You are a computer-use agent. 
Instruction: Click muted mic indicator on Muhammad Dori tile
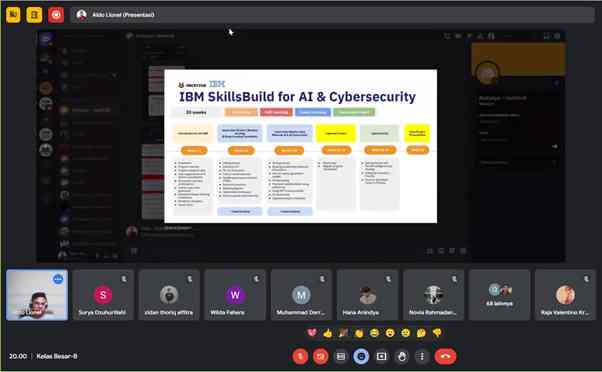pos(322,279)
